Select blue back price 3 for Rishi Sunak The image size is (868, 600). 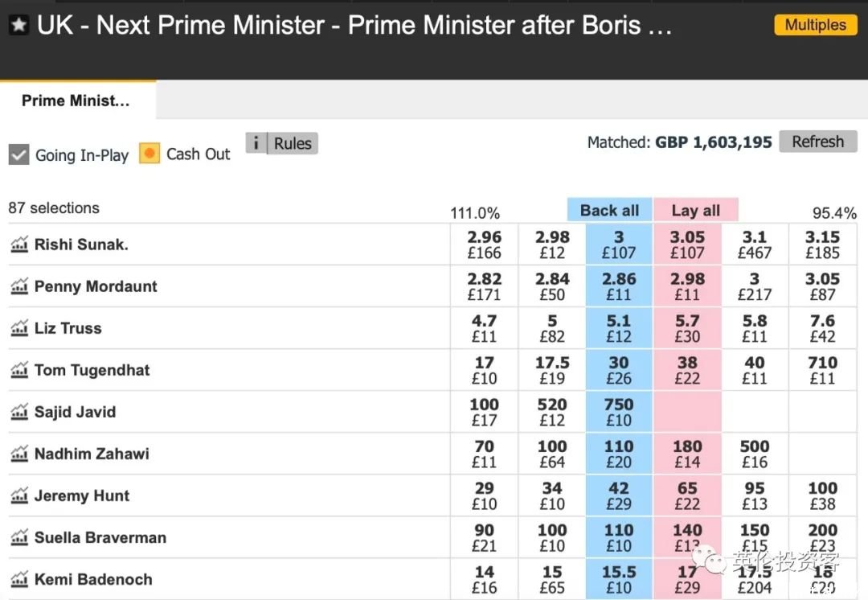619,245
